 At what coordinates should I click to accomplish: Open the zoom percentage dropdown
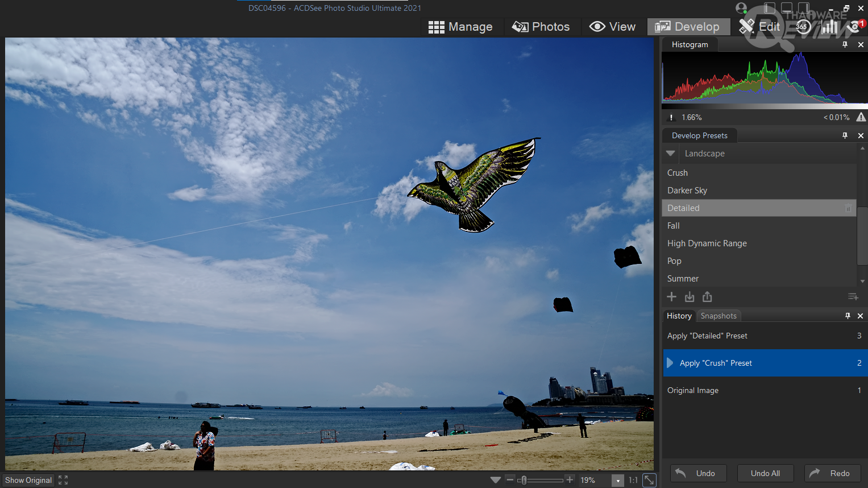pyautogui.click(x=618, y=481)
